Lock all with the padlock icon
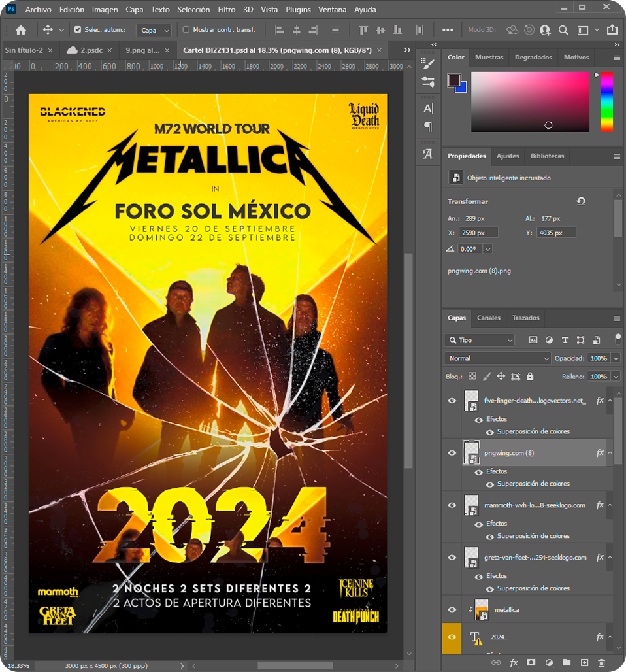Screen dimensions: 626x672 530,377
